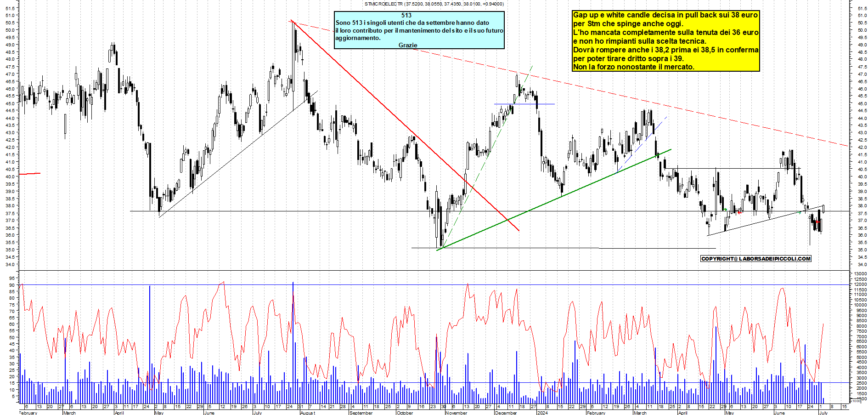Click 'Sono 513 i singoli utenti' line
Image resolution: width=868 pixels, height=415 pixels.
pyautogui.click(x=412, y=23)
